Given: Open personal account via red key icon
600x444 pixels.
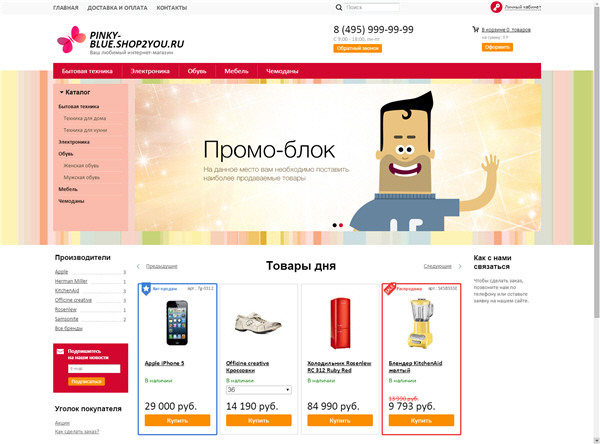Looking at the screenshot, I should point(496,7).
